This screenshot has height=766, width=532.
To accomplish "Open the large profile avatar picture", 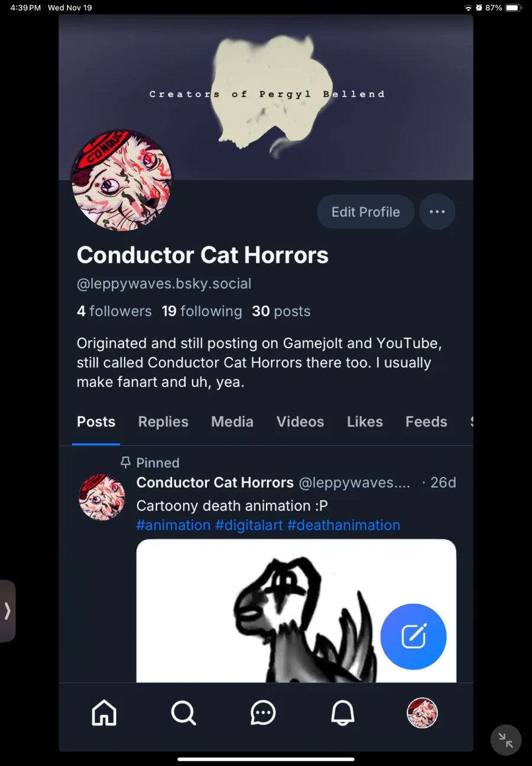I will (x=122, y=180).
